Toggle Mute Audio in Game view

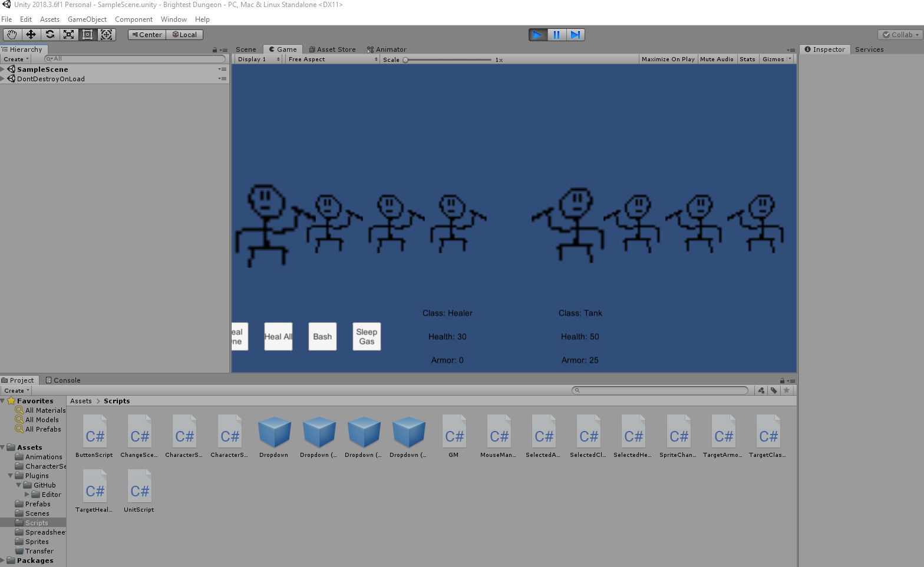point(717,59)
